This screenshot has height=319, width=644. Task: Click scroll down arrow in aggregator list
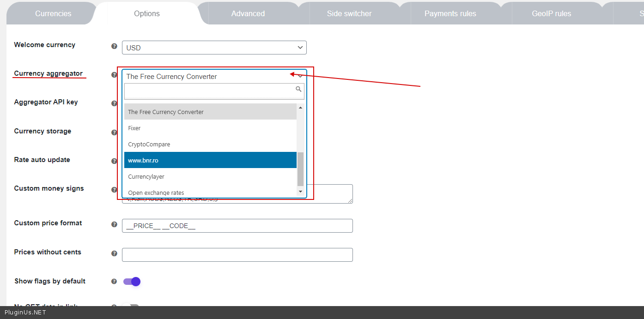click(x=300, y=191)
